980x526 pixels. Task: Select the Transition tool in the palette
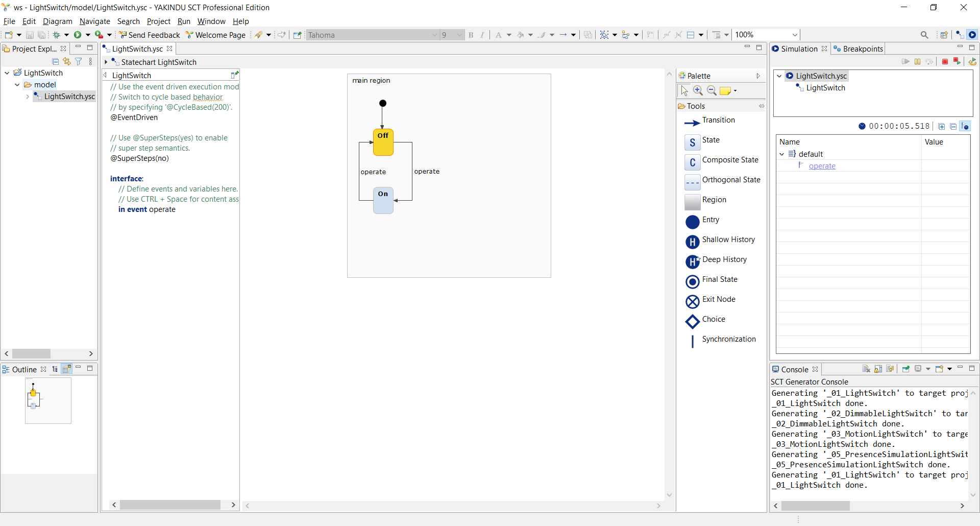click(x=718, y=121)
